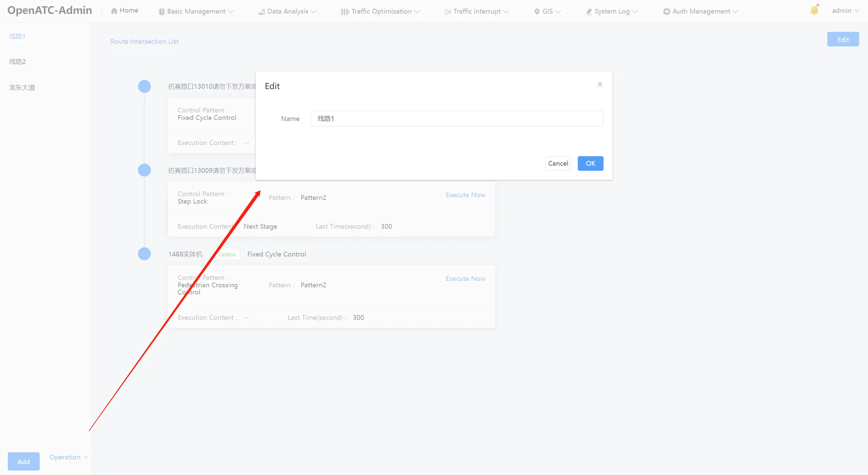868x475 pixels.
Task: Go to the Home menu item
Action: click(x=124, y=11)
